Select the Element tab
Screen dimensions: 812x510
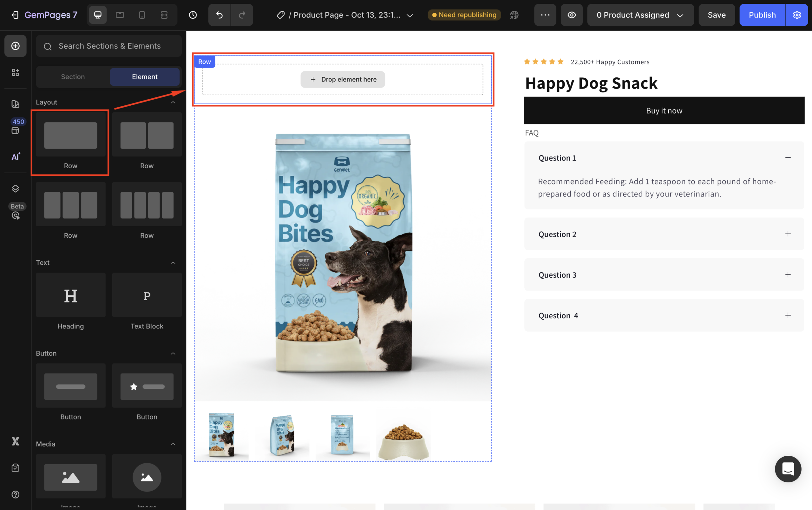click(x=145, y=76)
